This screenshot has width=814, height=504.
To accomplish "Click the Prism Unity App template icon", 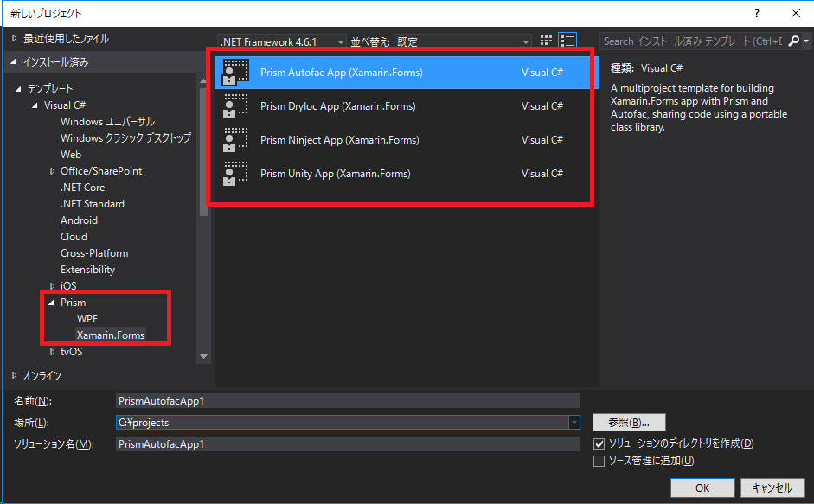I will tap(235, 174).
